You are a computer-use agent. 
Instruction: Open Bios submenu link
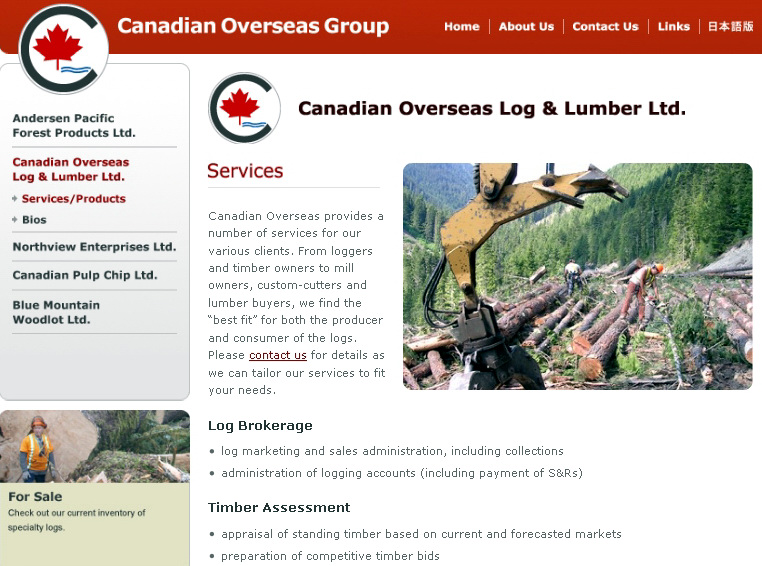pos(35,220)
